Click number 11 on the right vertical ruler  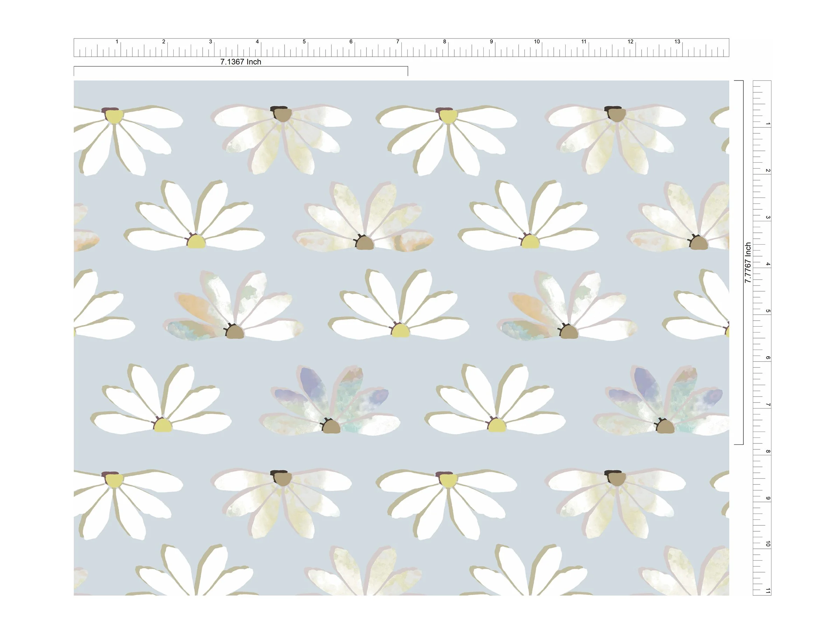[x=768, y=590]
